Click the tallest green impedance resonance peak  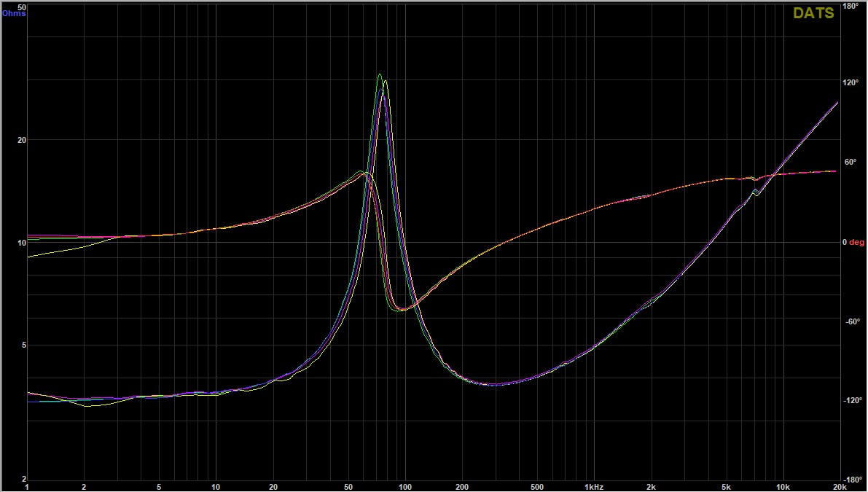click(379, 74)
